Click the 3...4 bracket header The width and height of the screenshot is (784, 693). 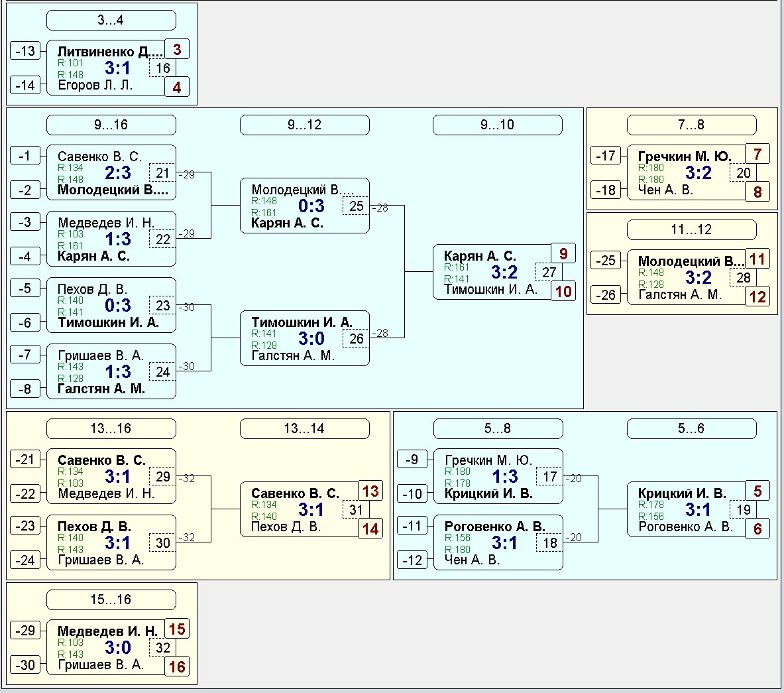point(111,20)
